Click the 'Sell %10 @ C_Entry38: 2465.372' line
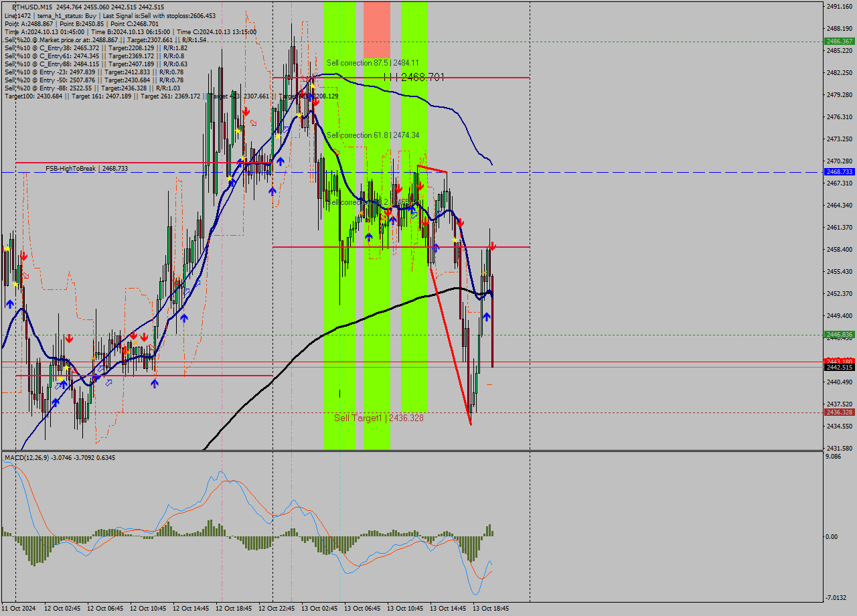 [96, 48]
